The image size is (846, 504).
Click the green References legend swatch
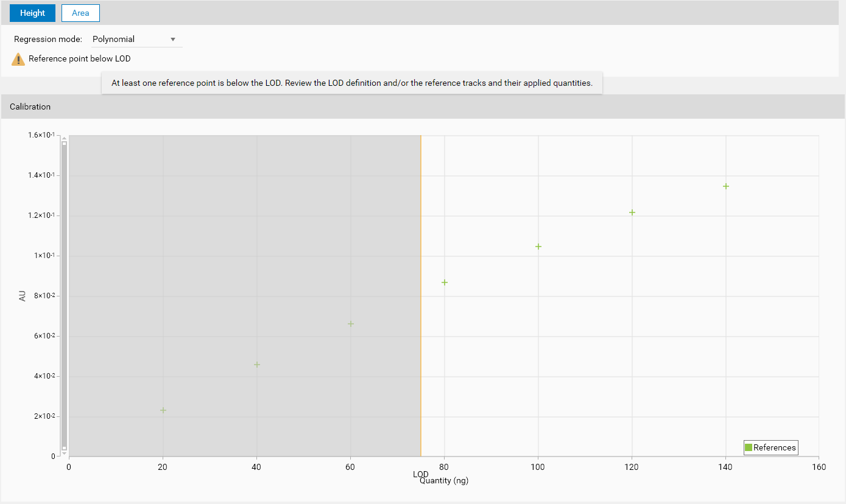pos(749,448)
